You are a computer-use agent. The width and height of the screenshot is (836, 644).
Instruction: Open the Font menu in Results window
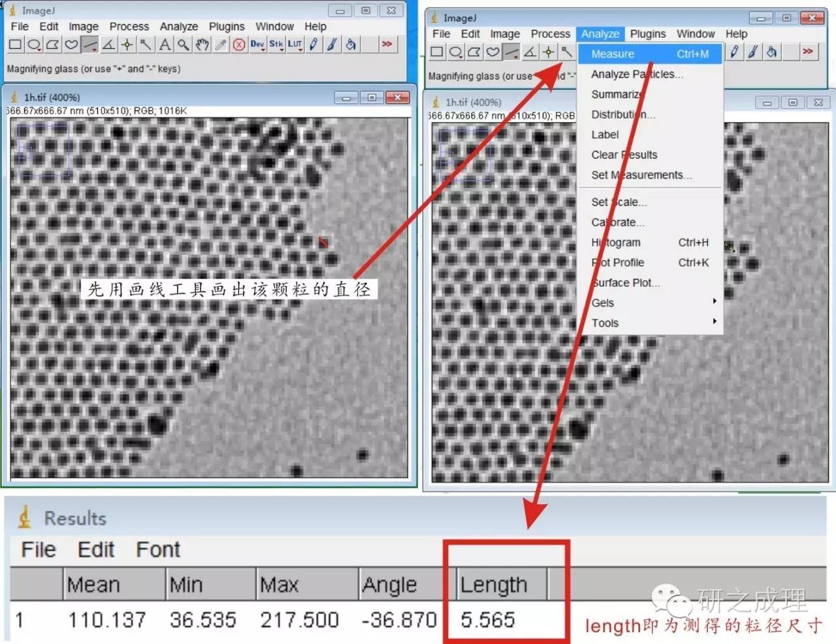(x=158, y=550)
